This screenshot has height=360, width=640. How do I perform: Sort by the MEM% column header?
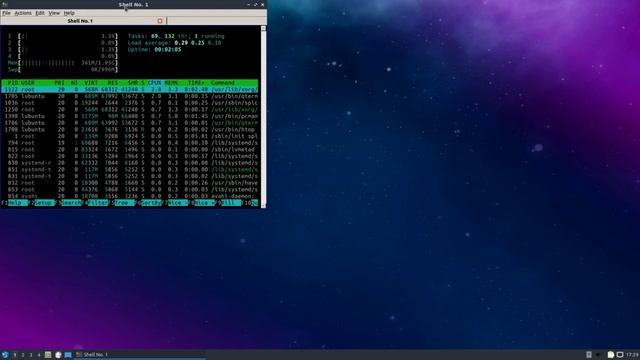pyautogui.click(x=171, y=83)
